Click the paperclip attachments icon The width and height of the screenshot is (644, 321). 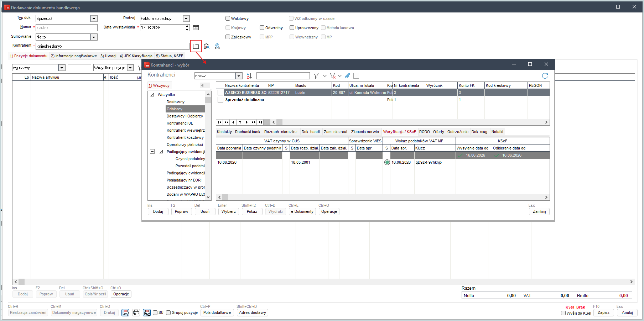tap(347, 76)
